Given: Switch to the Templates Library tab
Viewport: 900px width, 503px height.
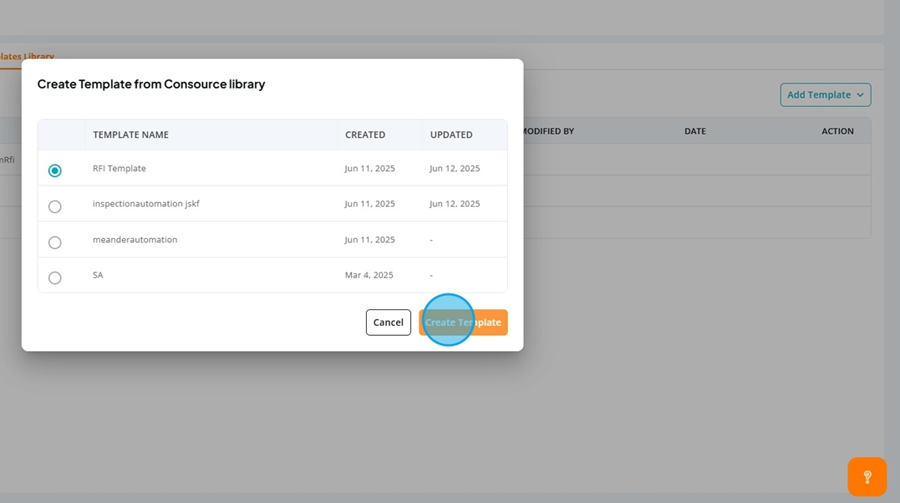Looking at the screenshot, I should (27, 57).
